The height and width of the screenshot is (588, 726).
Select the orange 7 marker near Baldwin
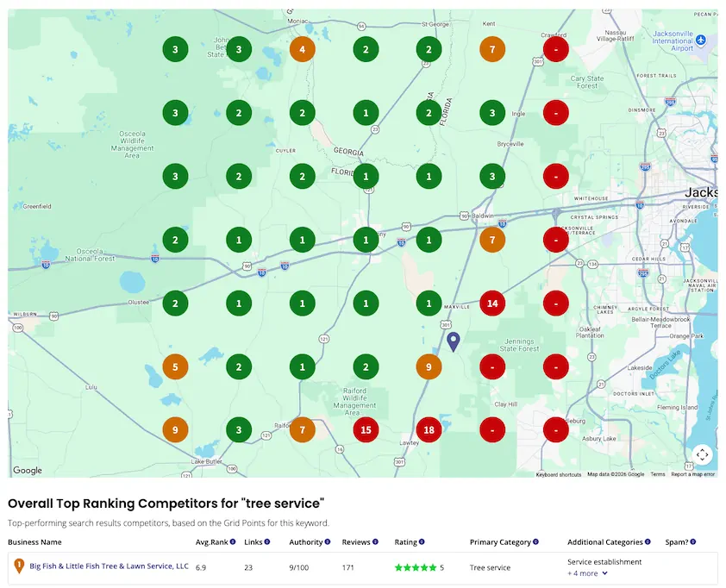coord(492,240)
